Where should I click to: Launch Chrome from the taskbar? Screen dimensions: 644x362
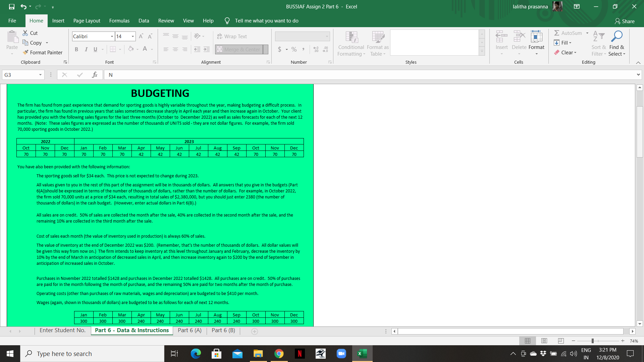pyautogui.click(x=279, y=353)
